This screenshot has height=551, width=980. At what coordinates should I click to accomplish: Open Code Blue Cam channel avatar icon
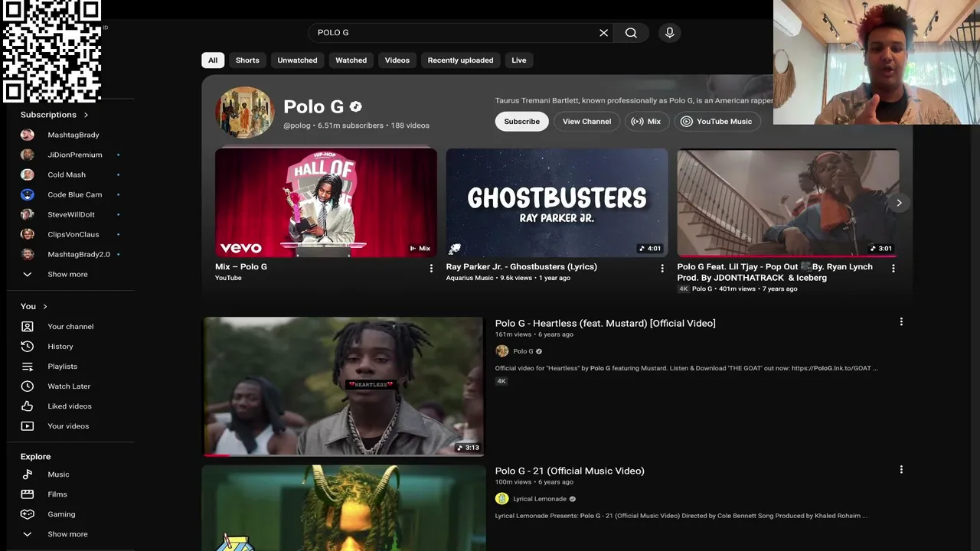[28, 194]
